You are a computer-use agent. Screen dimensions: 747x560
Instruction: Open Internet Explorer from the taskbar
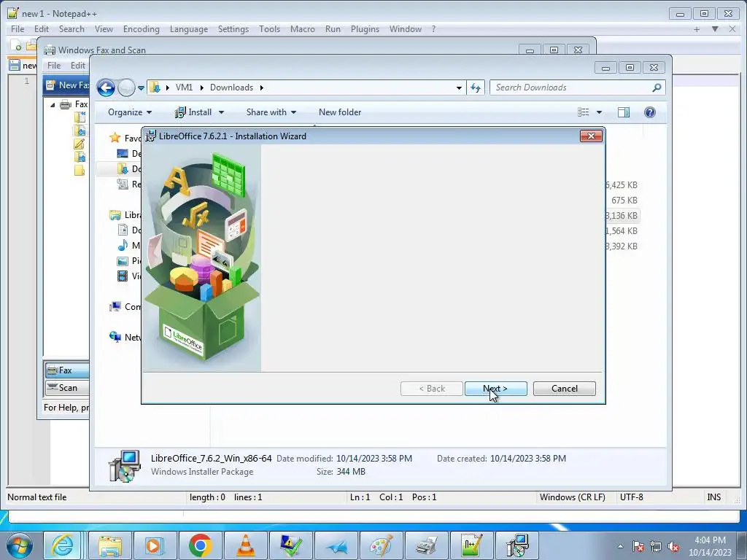click(x=63, y=545)
